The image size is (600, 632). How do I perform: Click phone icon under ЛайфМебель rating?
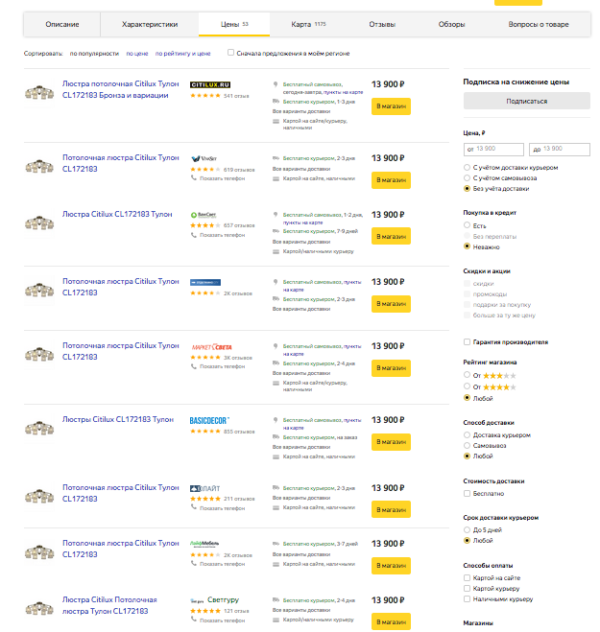point(194,563)
